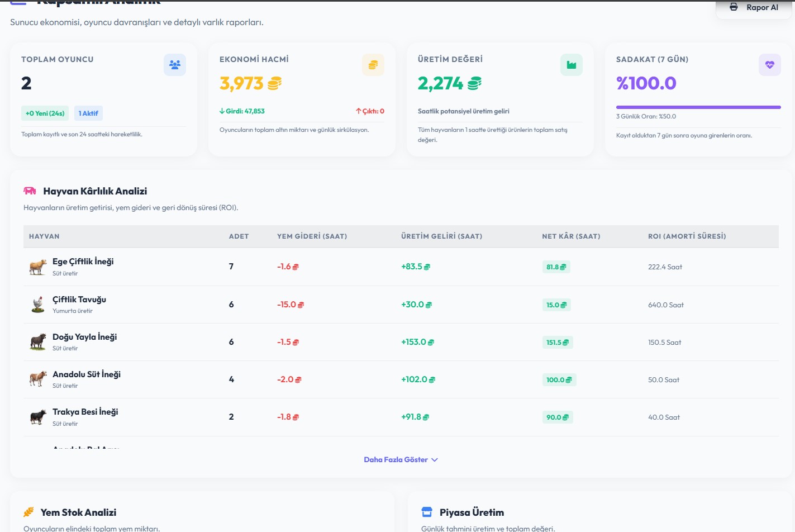This screenshot has height=532, width=795.
Task: Open the Rapor Al report button
Action: (x=754, y=8)
